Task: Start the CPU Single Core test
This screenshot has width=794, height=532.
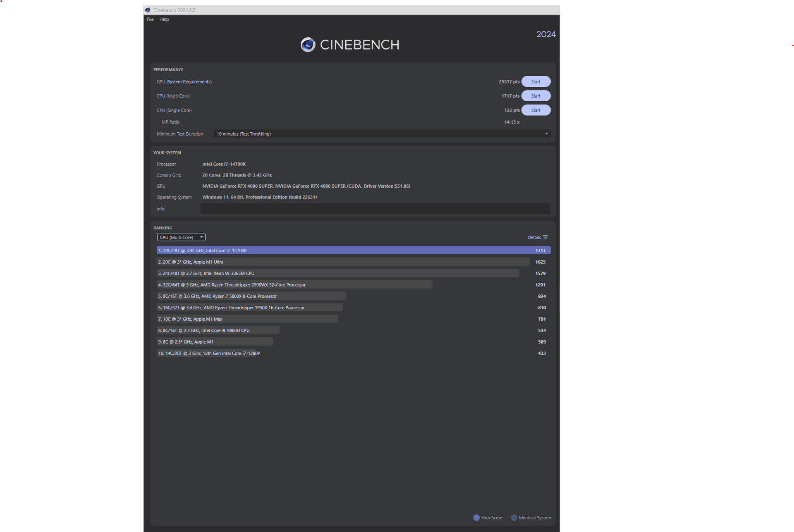Action: 536,110
